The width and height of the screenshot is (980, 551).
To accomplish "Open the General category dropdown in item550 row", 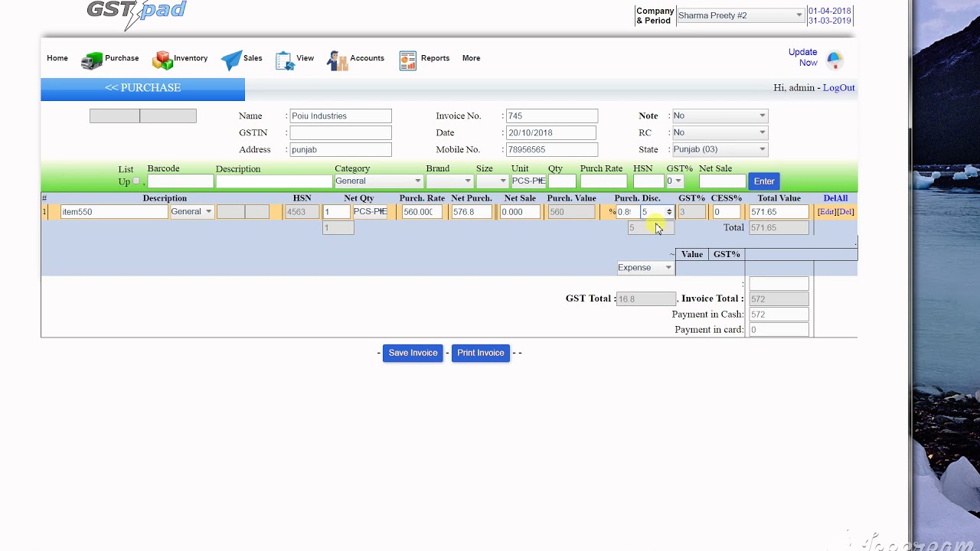I will click(x=191, y=212).
